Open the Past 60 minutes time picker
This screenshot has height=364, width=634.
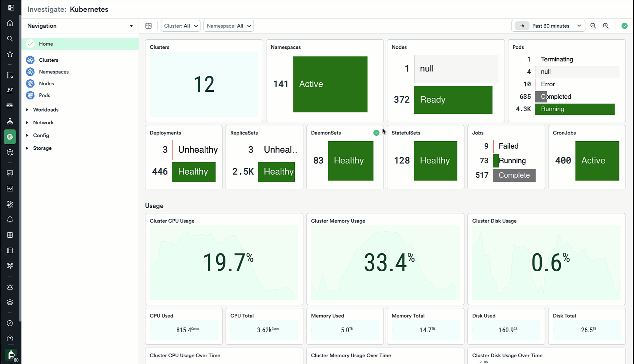(x=548, y=26)
